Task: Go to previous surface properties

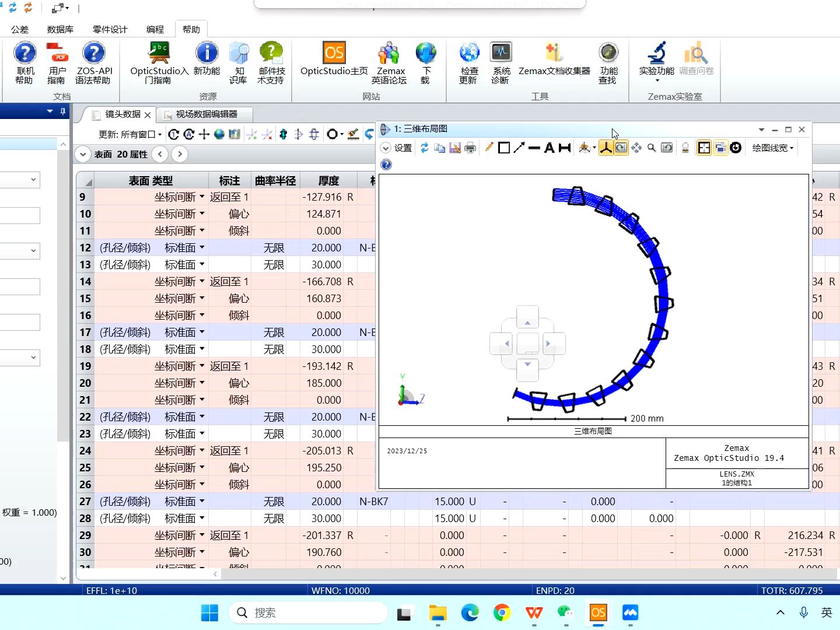Action: click(160, 154)
